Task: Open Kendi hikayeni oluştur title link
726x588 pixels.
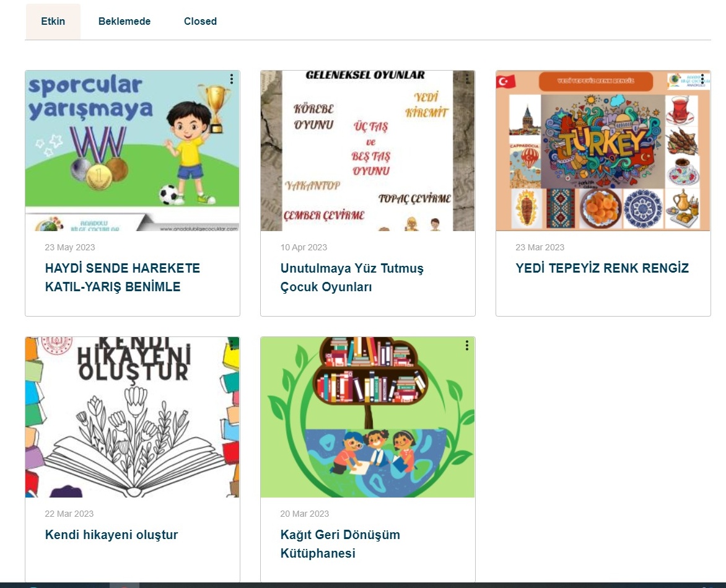Action: pos(111,535)
